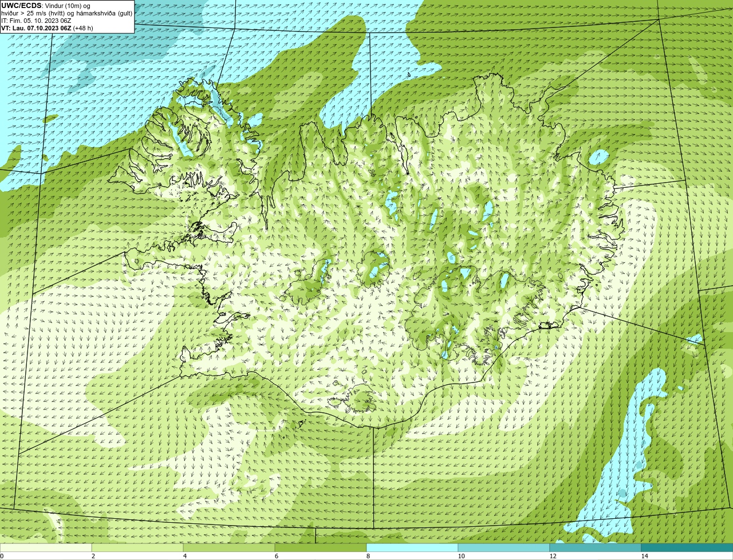Click the legend tick label '0'

(x=2, y=556)
